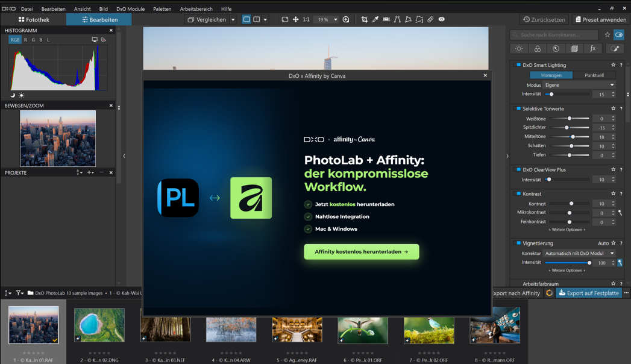Open help for Selektive Tonwerte
Screen dimensions: 631x364
click(x=621, y=108)
